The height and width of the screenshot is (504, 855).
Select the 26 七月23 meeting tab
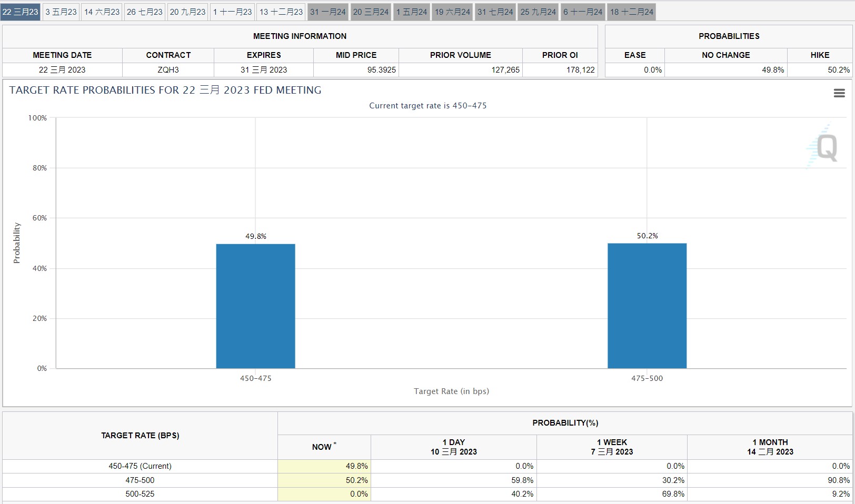pyautogui.click(x=145, y=12)
